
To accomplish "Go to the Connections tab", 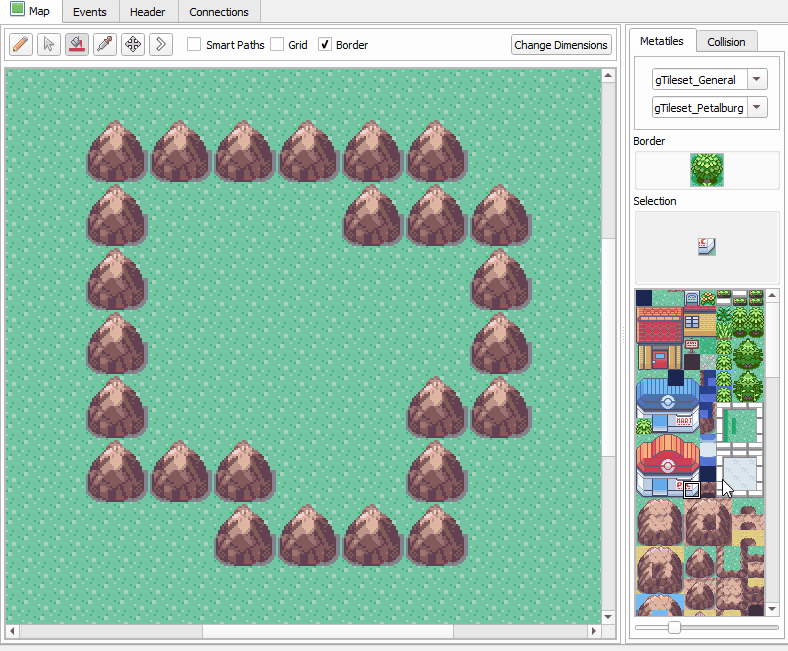I will 219,12.
